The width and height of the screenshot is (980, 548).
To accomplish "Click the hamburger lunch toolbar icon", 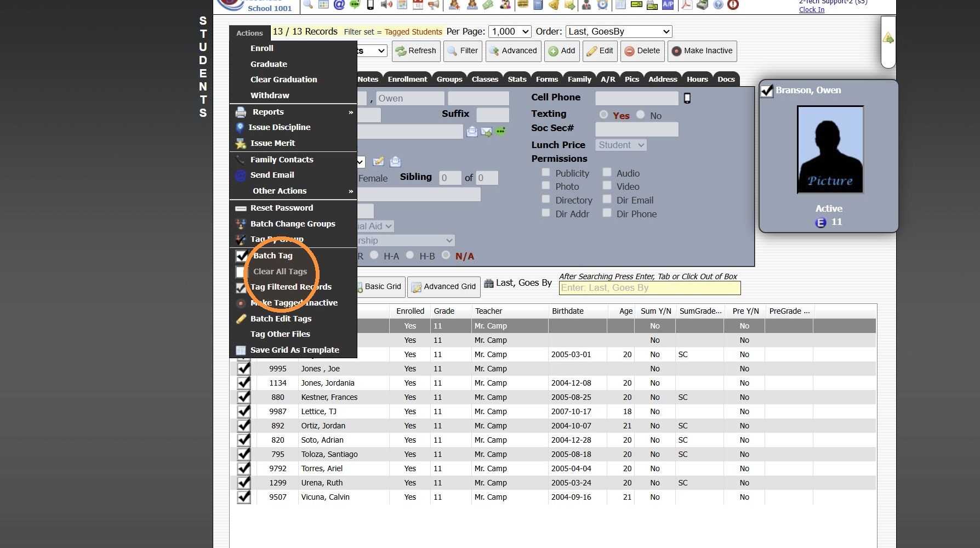I will click(522, 4).
